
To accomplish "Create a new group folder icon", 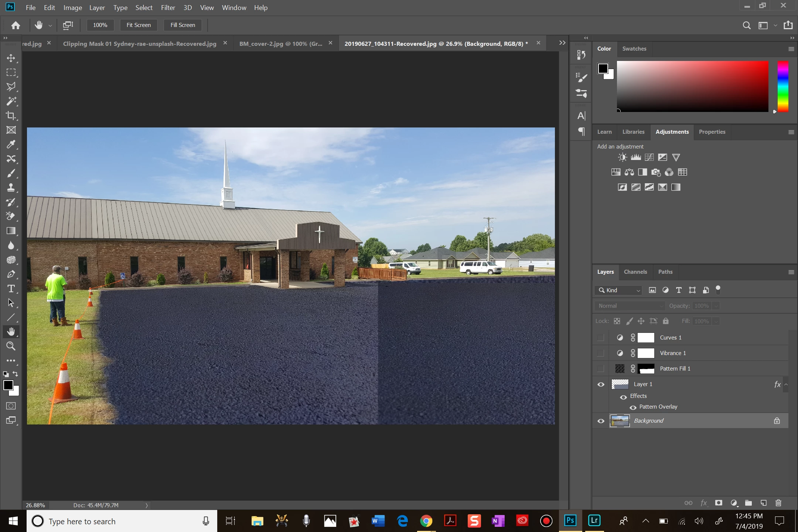I will (748, 503).
